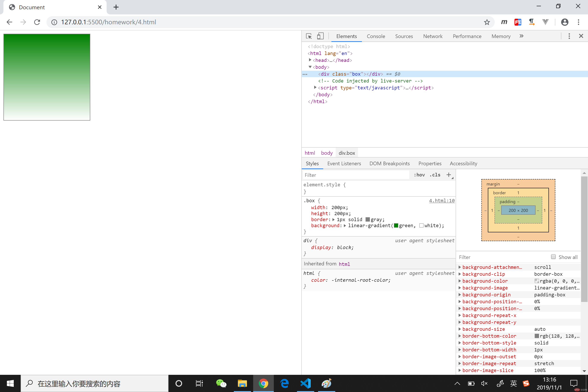The height and width of the screenshot is (392, 588).
Task: Open the Vue devtools extension icon
Action: pyautogui.click(x=545, y=22)
